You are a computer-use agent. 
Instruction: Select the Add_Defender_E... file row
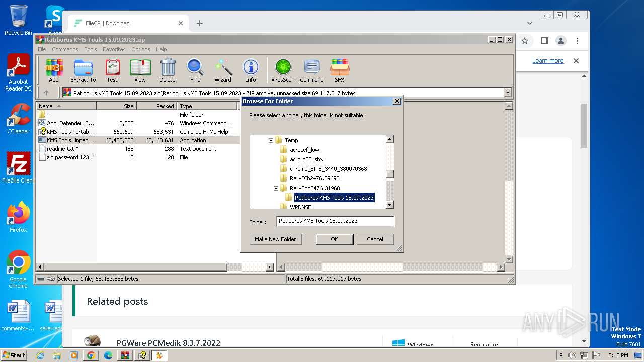pos(138,123)
